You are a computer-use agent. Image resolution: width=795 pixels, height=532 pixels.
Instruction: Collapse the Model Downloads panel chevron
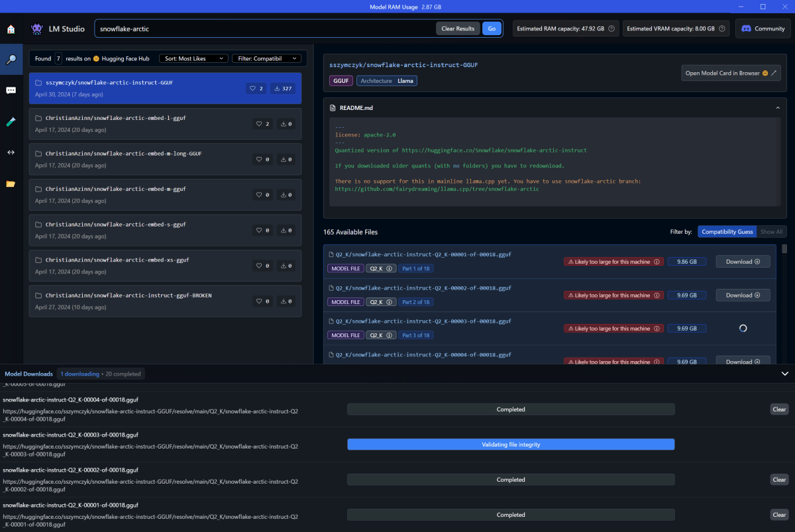[x=785, y=374]
